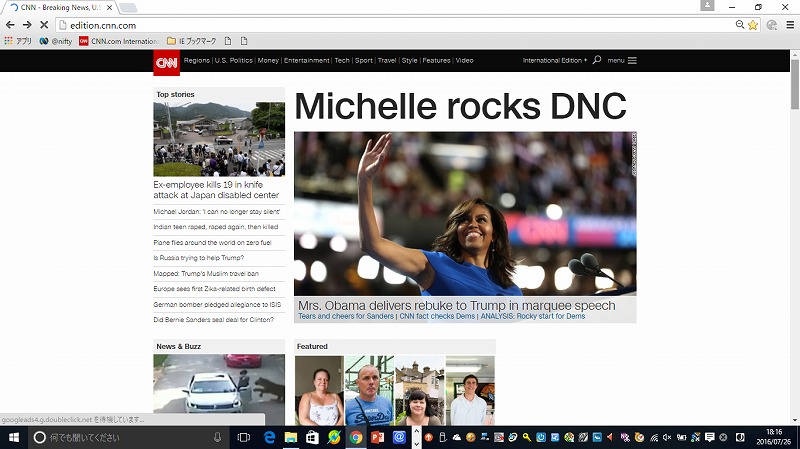Open the Windows Start button
The height and width of the screenshot is (449, 800).
click(14, 437)
